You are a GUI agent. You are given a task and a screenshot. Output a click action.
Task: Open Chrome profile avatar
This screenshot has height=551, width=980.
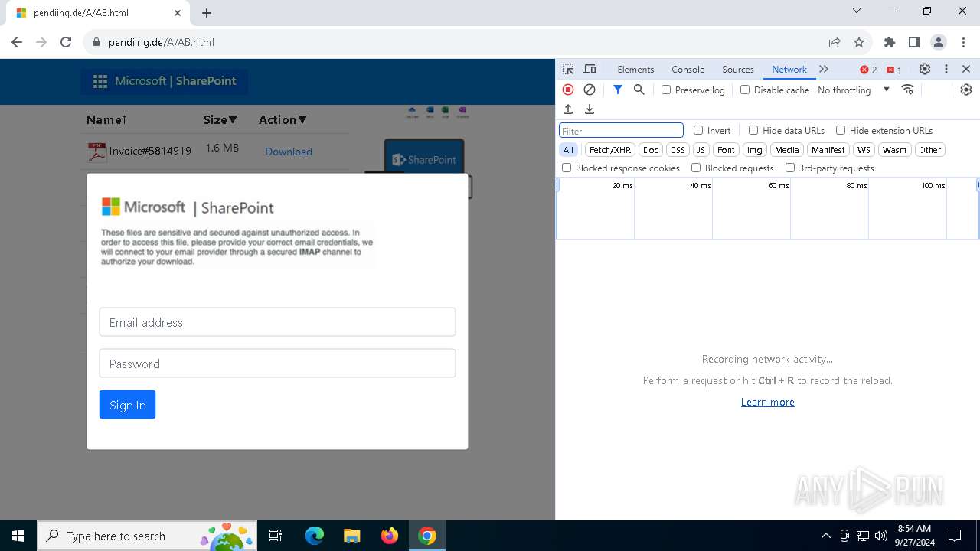tap(939, 42)
